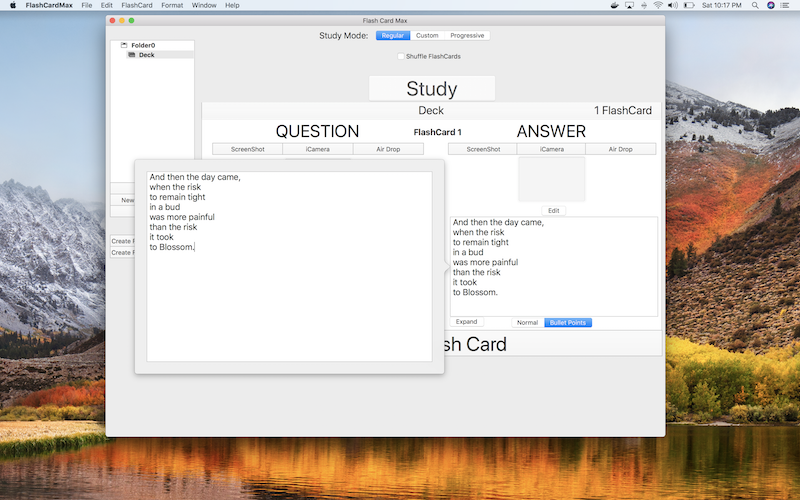Open the FlashCard menu
The width and height of the screenshot is (800, 500).
pyautogui.click(x=137, y=5)
